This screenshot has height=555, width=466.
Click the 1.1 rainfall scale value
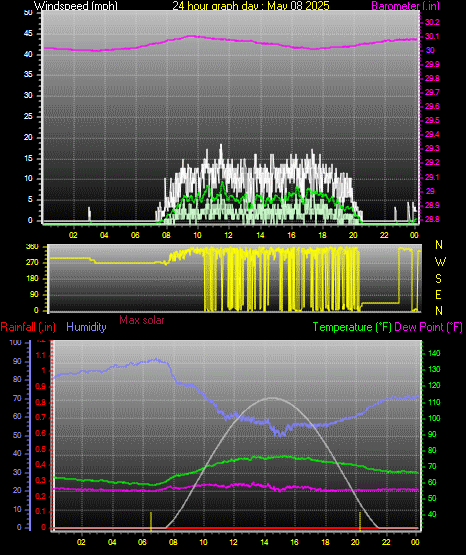41,355
